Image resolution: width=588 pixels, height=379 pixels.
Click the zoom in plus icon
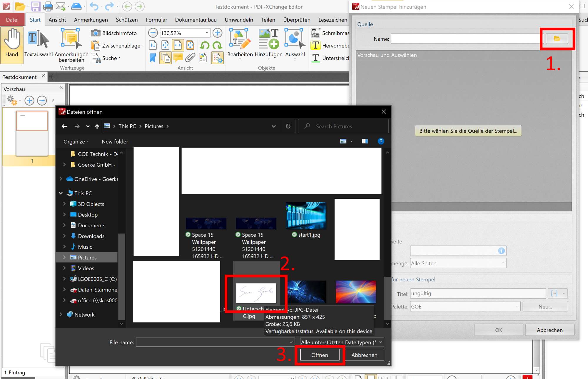point(217,33)
